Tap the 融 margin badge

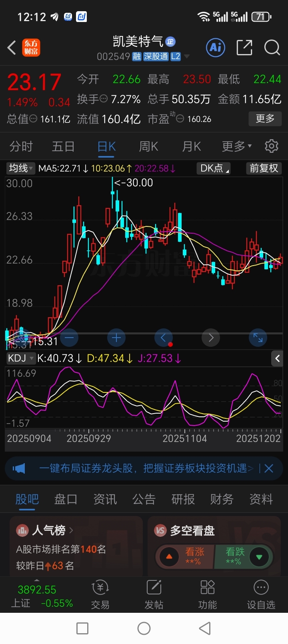[137, 56]
